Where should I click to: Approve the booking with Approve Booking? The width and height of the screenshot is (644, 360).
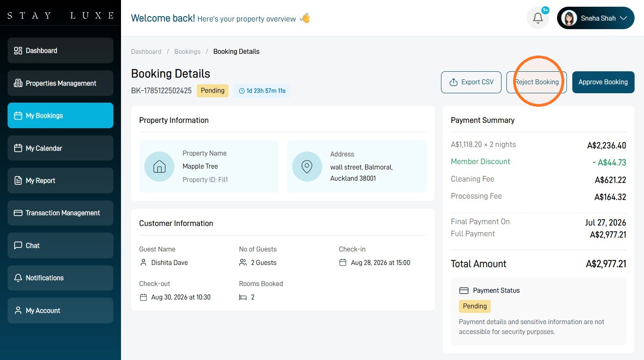click(x=603, y=82)
